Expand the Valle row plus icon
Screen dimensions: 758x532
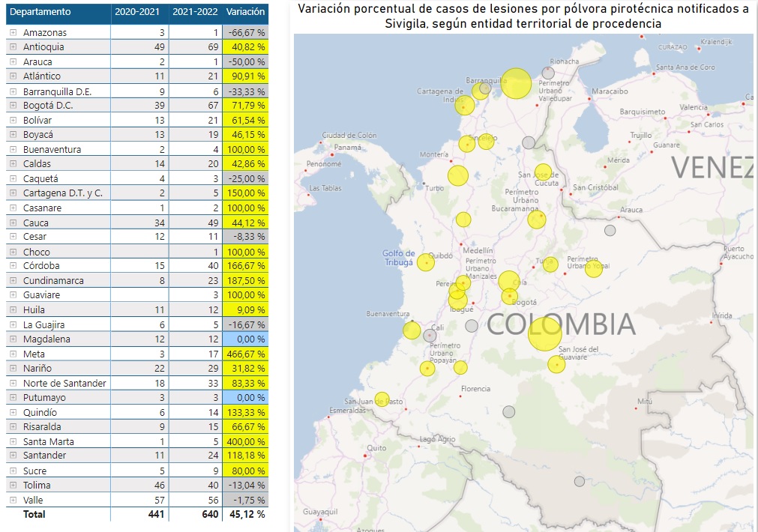coord(13,500)
